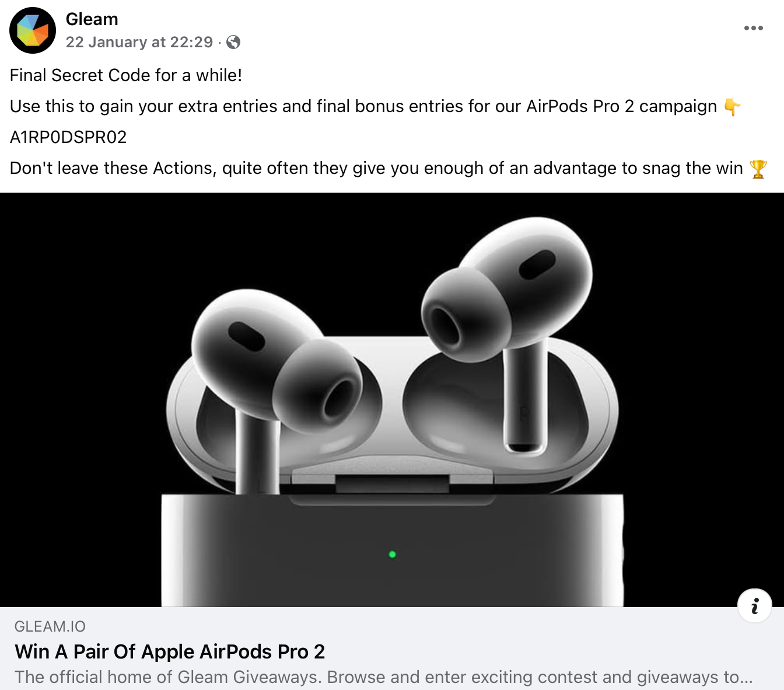Open the Gleam page name link
784x690 pixels.
pyautogui.click(x=92, y=19)
